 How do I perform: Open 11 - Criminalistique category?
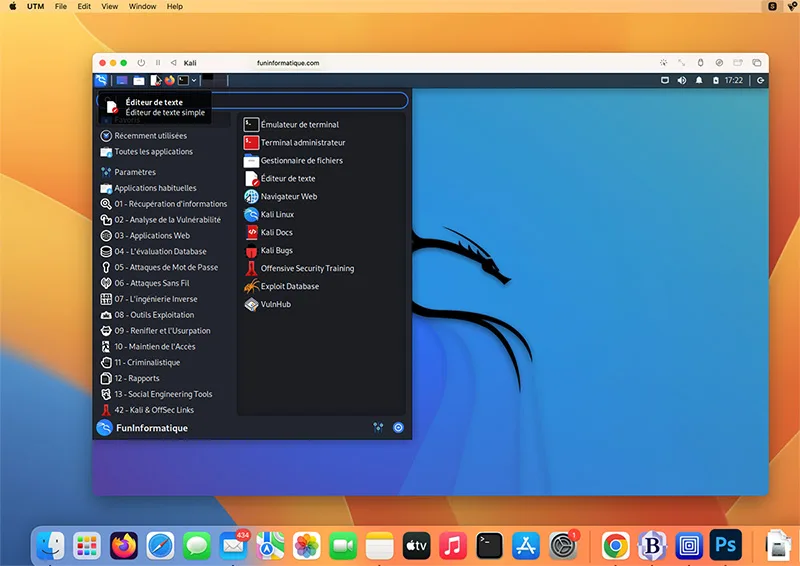tap(163, 362)
